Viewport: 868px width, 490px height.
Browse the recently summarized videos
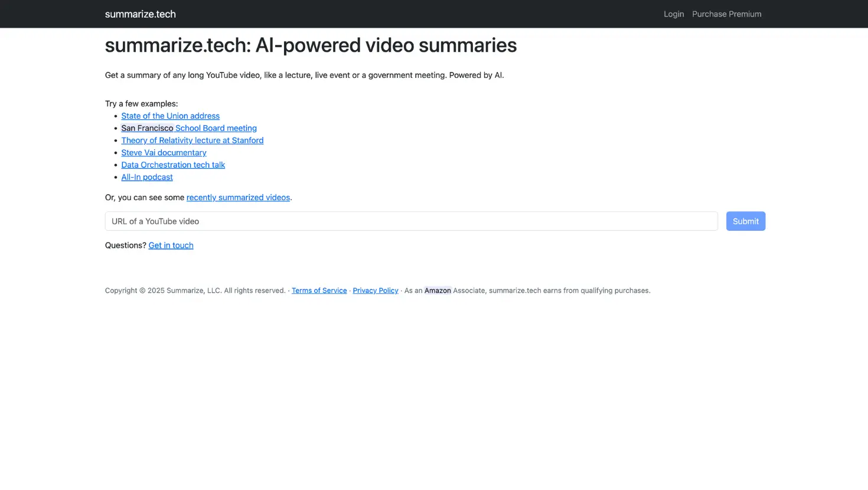click(238, 197)
